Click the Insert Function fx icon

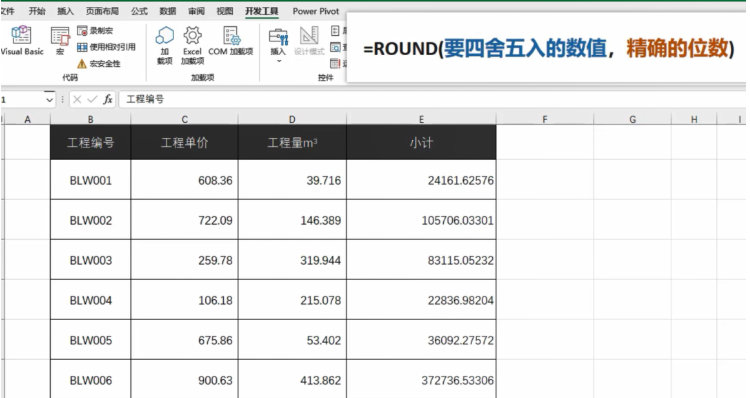108,99
